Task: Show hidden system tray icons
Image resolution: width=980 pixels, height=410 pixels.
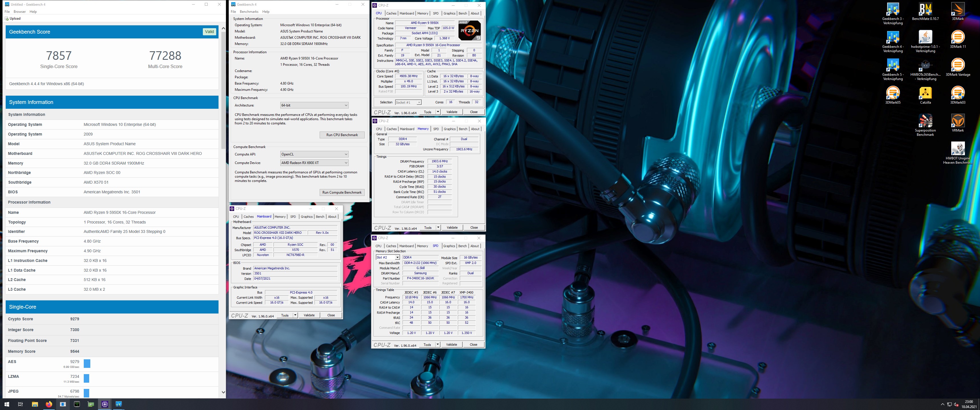Action: (x=942, y=404)
